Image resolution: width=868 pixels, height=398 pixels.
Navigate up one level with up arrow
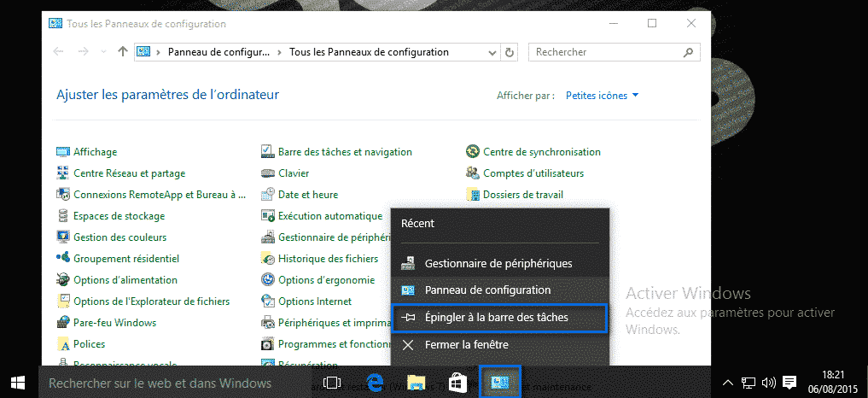click(x=123, y=52)
